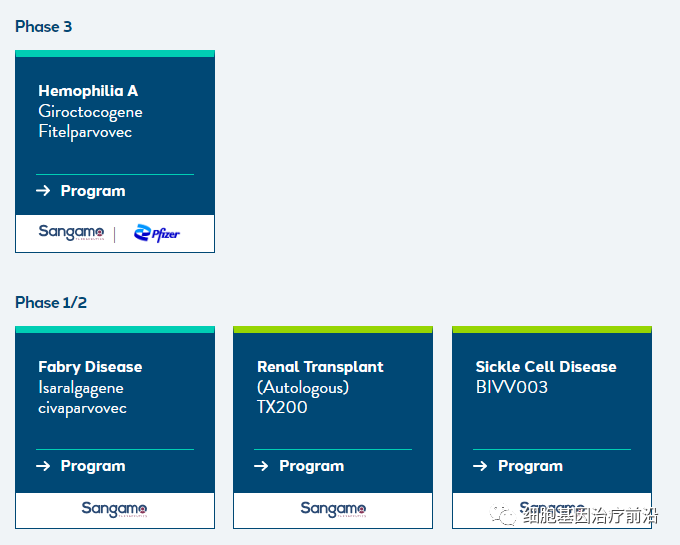Click arrow icon in Sickle Cell Disease card
680x545 pixels.
(480, 466)
